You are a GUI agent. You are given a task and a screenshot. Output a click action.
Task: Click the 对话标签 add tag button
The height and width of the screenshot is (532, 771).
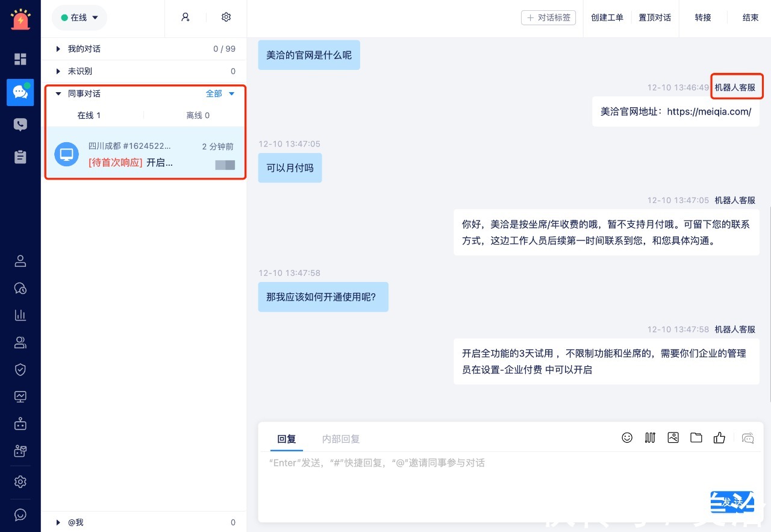548,17
